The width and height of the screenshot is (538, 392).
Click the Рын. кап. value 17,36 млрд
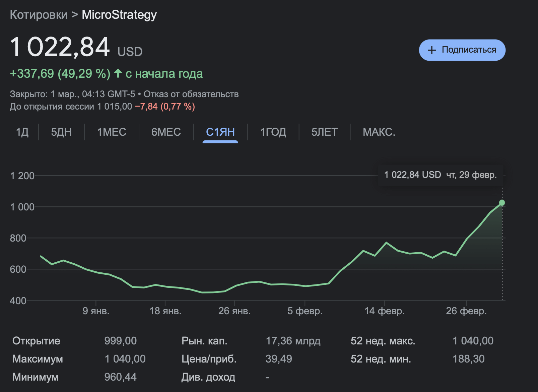tap(293, 341)
